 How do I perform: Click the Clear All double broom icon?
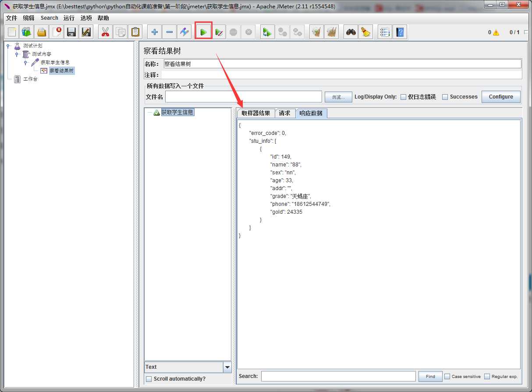tap(332, 32)
